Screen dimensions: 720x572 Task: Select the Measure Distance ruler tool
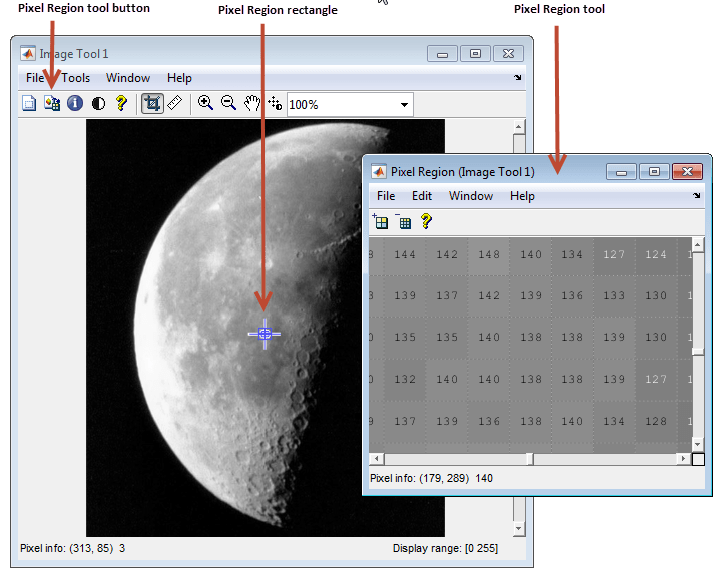[175, 103]
